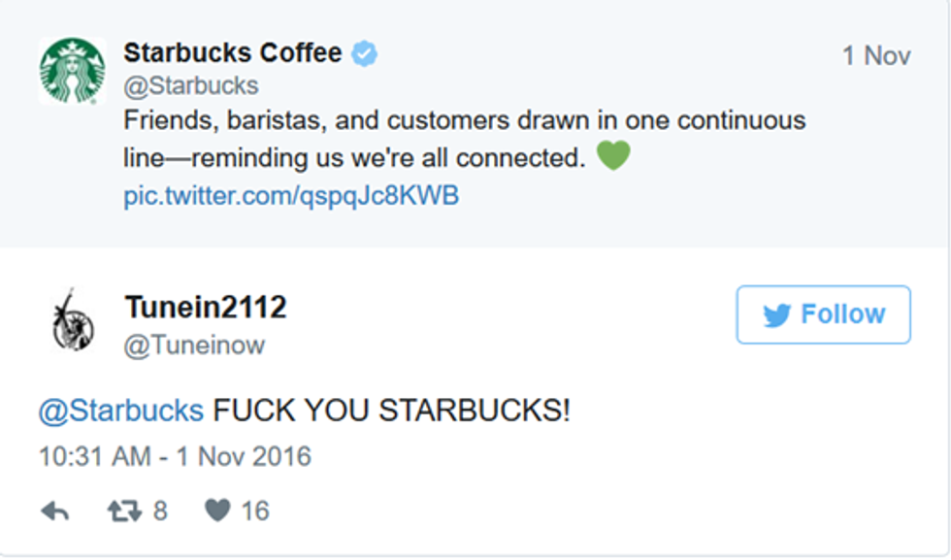Viewport: 951px width, 560px height.
Task: Click the retweet count of 8
Action: point(159,511)
